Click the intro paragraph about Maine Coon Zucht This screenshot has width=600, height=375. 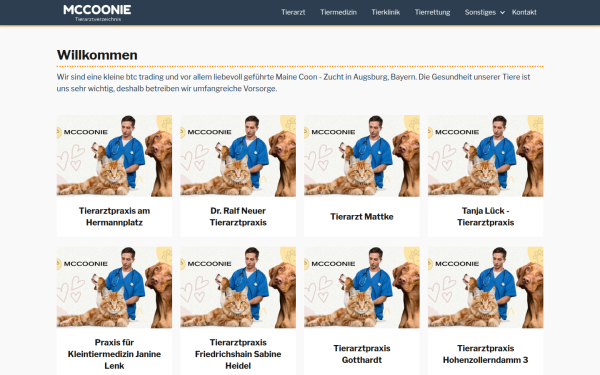[x=293, y=83]
